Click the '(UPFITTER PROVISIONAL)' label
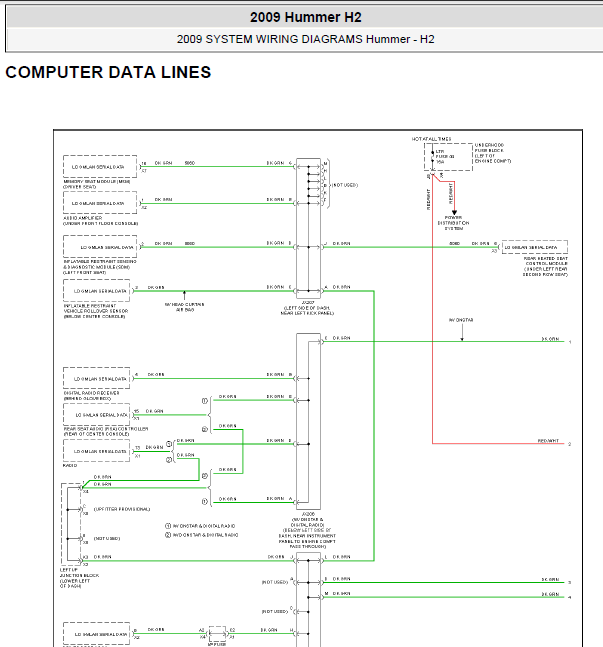603x647 pixels. (x=122, y=509)
